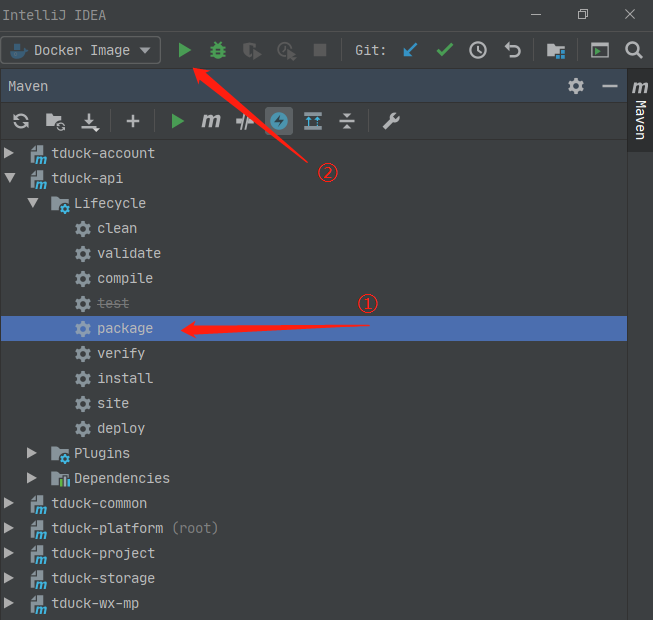Select the struck-through test phase
The width and height of the screenshot is (653, 620).
[113, 303]
